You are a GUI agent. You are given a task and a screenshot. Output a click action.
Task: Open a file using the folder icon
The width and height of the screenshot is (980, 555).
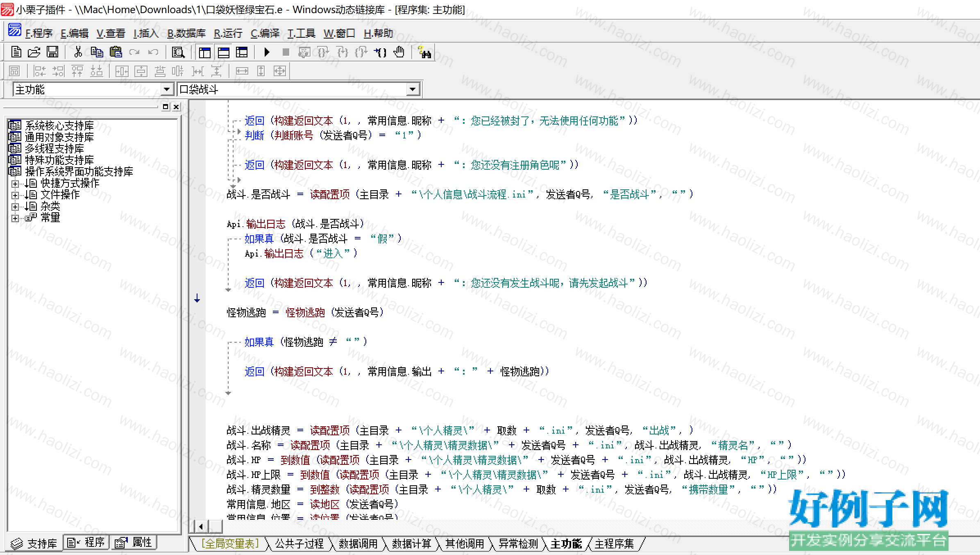34,52
